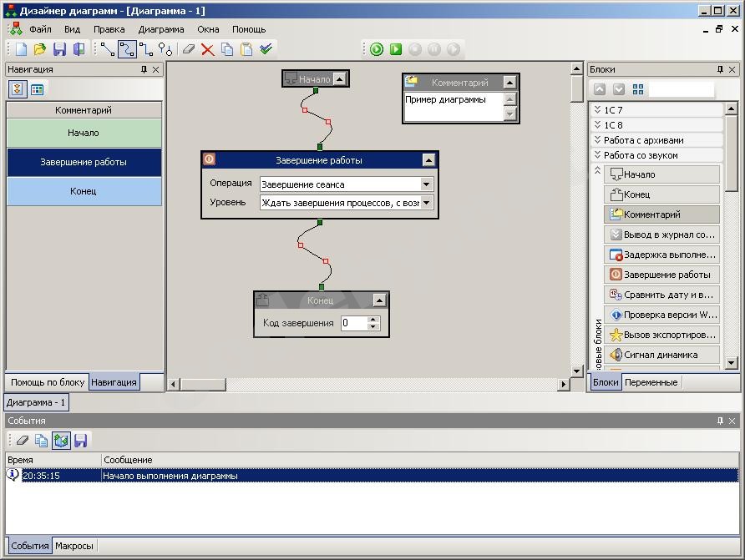Click the validate diagram checkmark icon

[x=266, y=49]
